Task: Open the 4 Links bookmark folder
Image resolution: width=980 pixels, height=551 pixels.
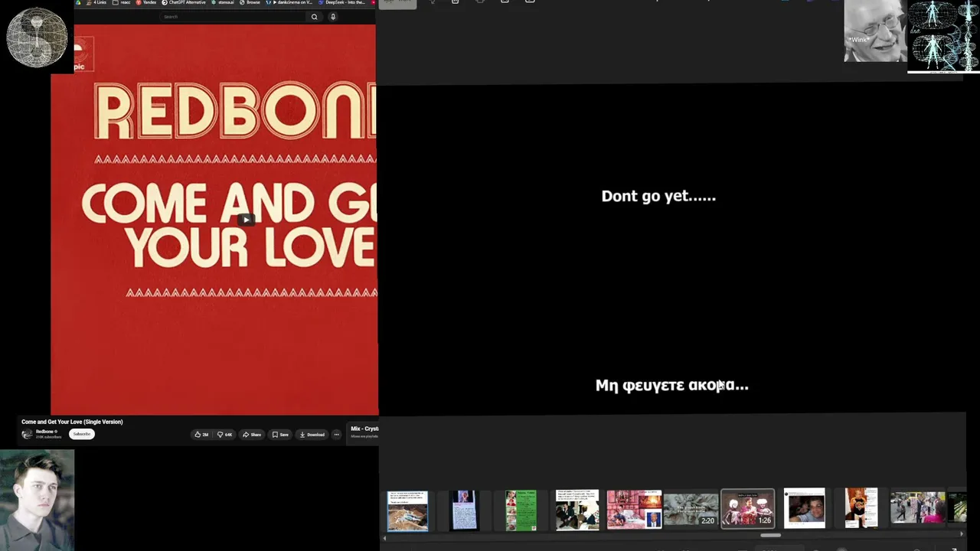Action: 96,2
